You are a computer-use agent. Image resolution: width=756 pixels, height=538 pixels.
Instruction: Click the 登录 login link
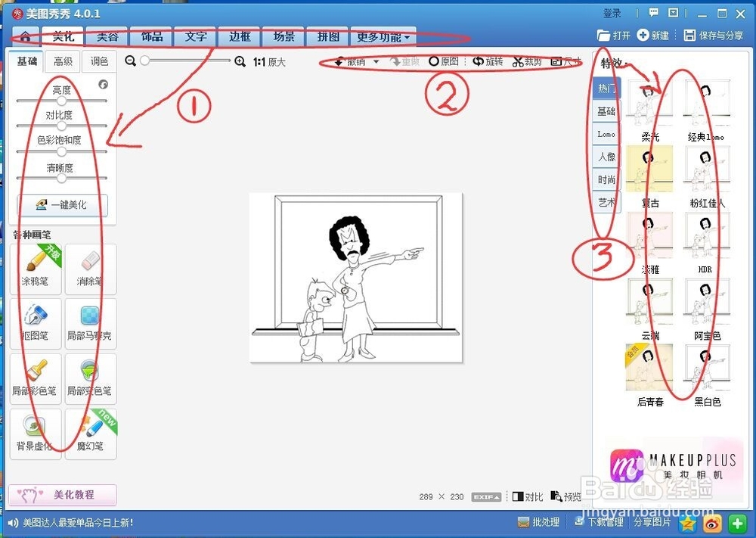612,14
